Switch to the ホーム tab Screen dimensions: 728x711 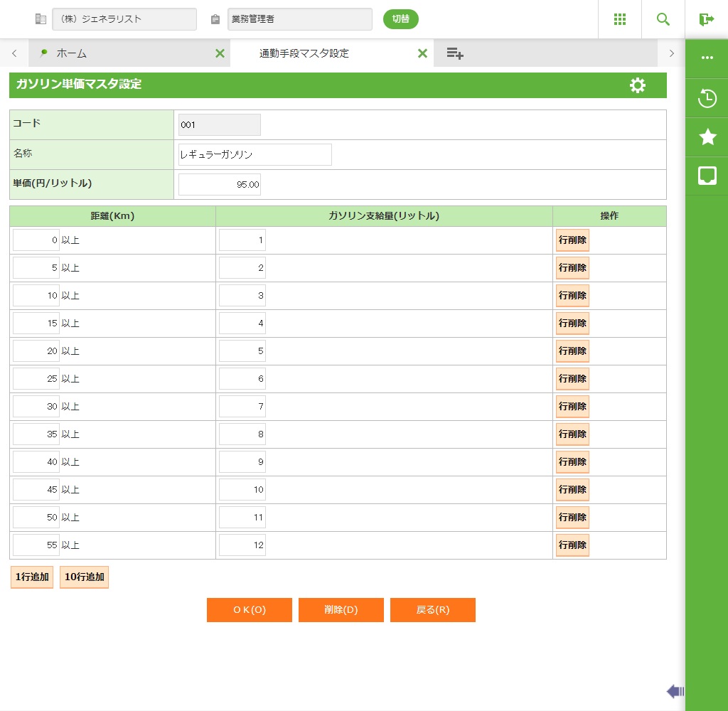(x=71, y=53)
